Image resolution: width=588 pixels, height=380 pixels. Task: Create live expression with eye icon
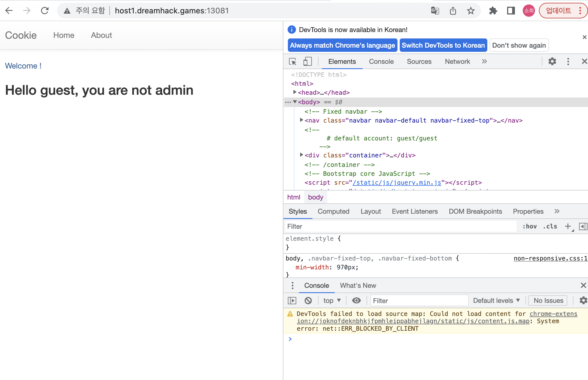coord(356,301)
